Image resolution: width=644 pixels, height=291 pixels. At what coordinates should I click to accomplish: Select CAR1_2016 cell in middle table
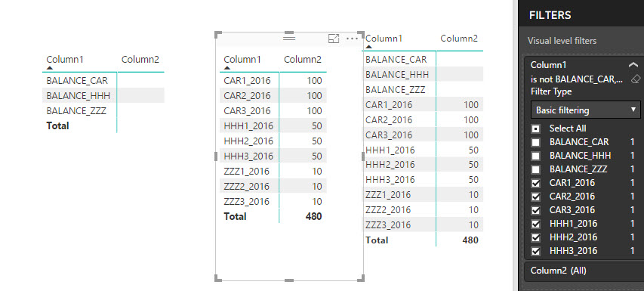click(247, 81)
